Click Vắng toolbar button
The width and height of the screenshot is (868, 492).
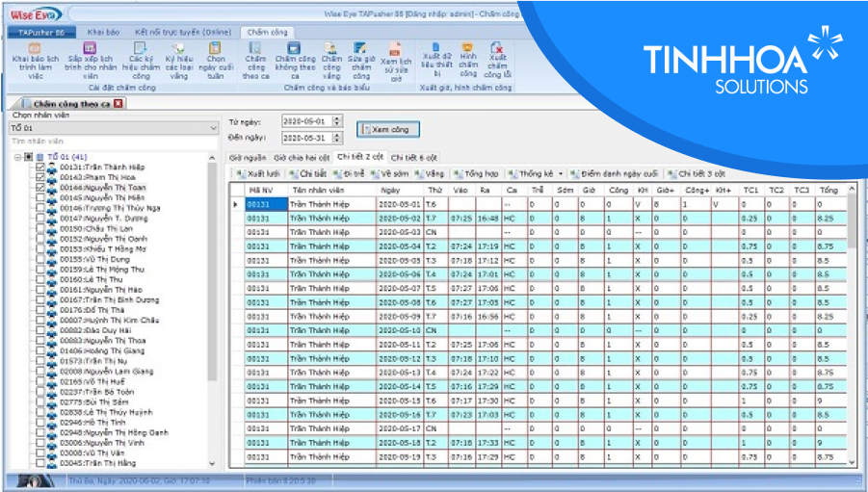(x=429, y=173)
